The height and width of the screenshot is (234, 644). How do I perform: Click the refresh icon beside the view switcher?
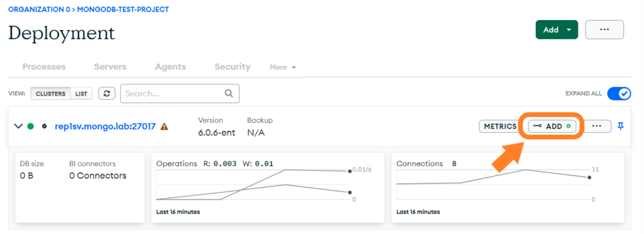(x=106, y=94)
